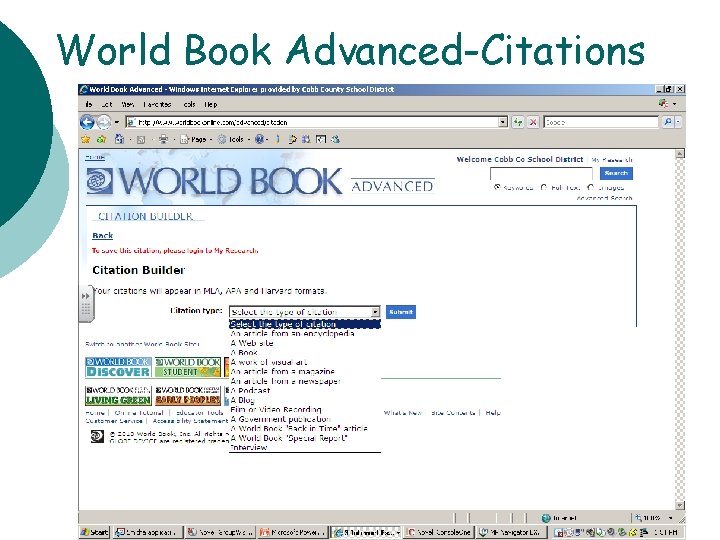Click the RSS feeds icon
The height and width of the screenshot is (540, 720).
141,139
